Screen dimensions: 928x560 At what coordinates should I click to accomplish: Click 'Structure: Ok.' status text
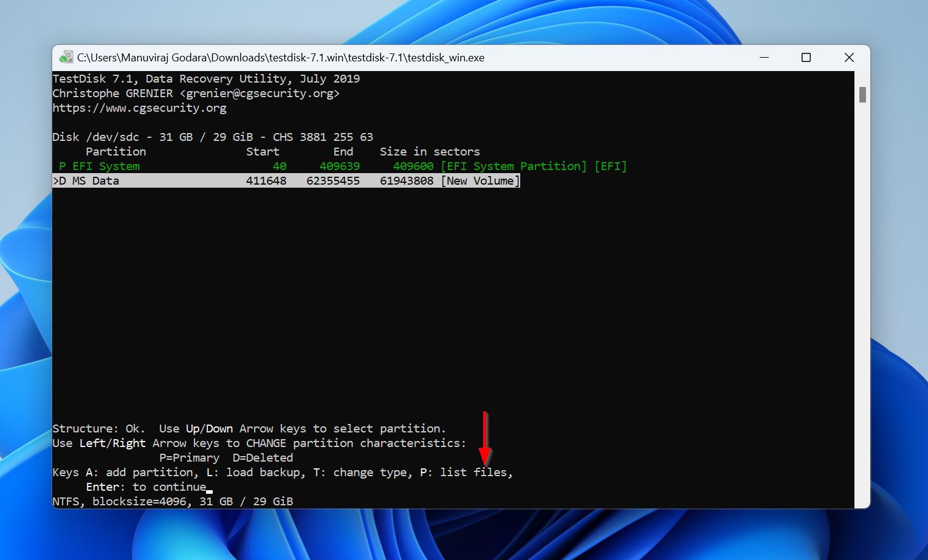tap(98, 429)
